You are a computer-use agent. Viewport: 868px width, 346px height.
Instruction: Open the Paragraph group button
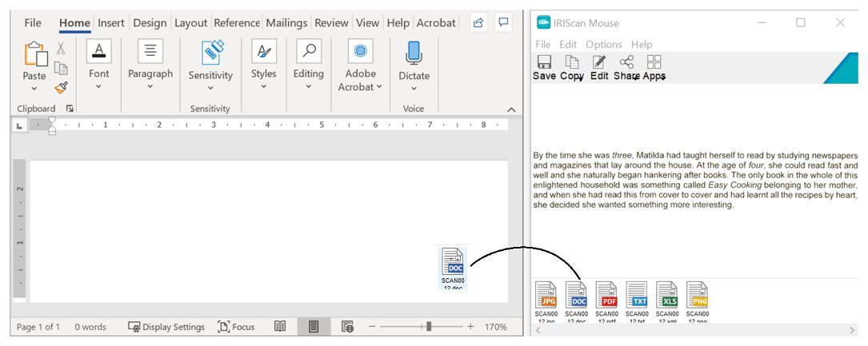pyautogui.click(x=150, y=51)
